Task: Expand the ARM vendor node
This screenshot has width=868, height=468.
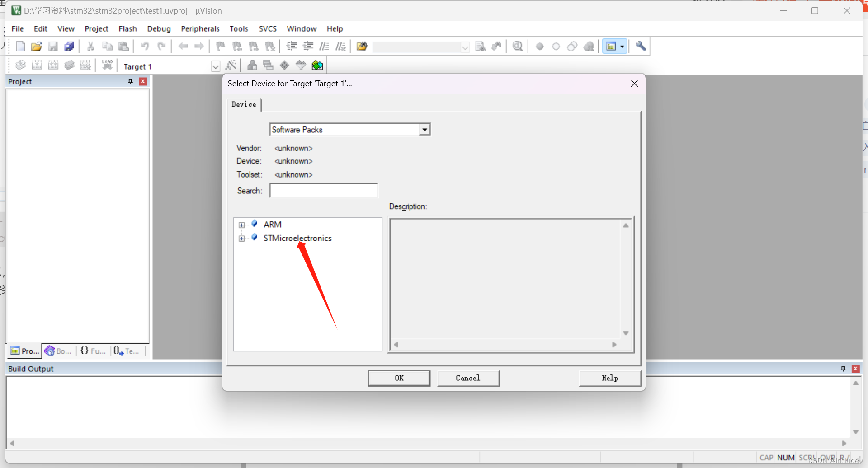Action: pyautogui.click(x=242, y=225)
